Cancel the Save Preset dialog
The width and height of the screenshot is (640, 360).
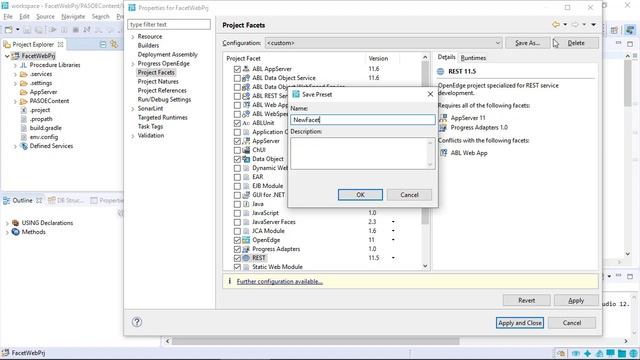pos(409,195)
